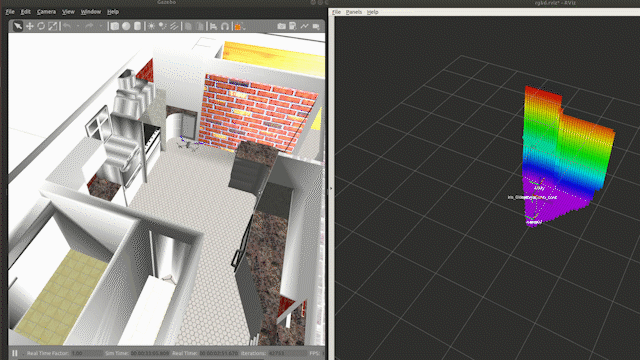Open the Window menu in Gazebo
This screenshot has width=640, height=360.
point(91,12)
